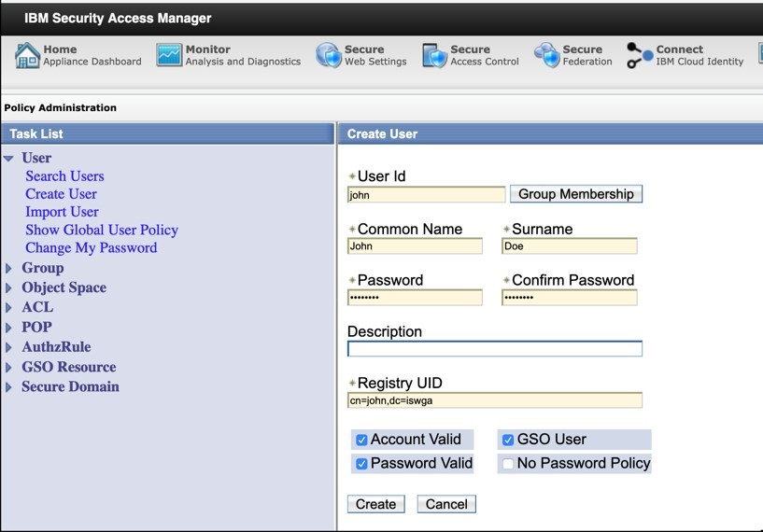Select the User tree label

(x=36, y=158)
